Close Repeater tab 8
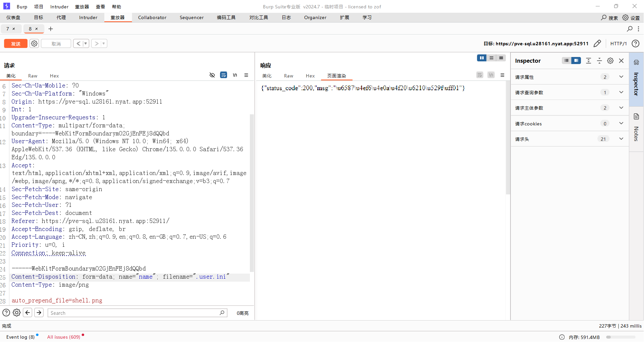644x342 pixels. point(37,29)
